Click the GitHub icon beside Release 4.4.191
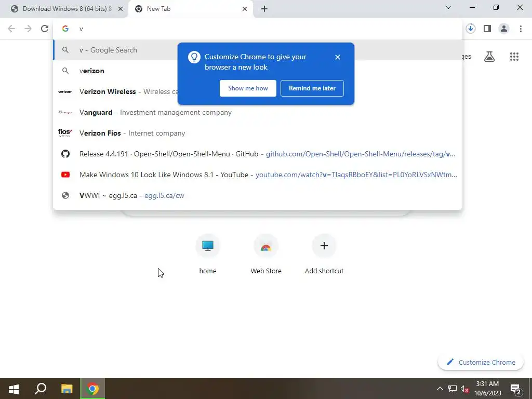This screenshot has width=532, height=399. pyautogui.click(x=65, y=154)
